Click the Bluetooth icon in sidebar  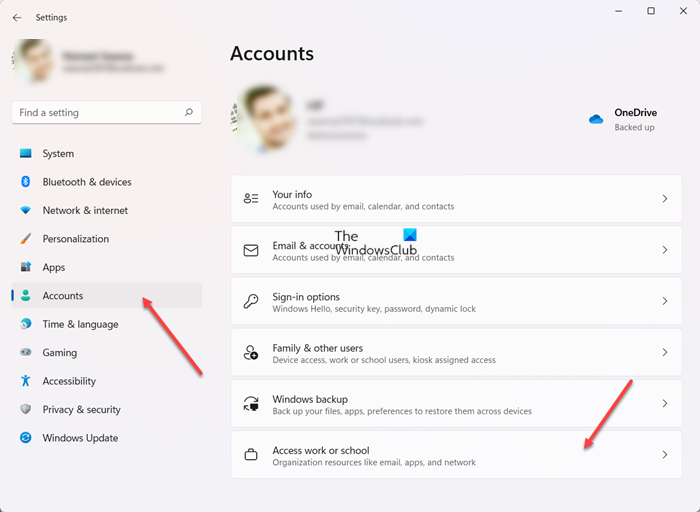(x=26, y=182)
